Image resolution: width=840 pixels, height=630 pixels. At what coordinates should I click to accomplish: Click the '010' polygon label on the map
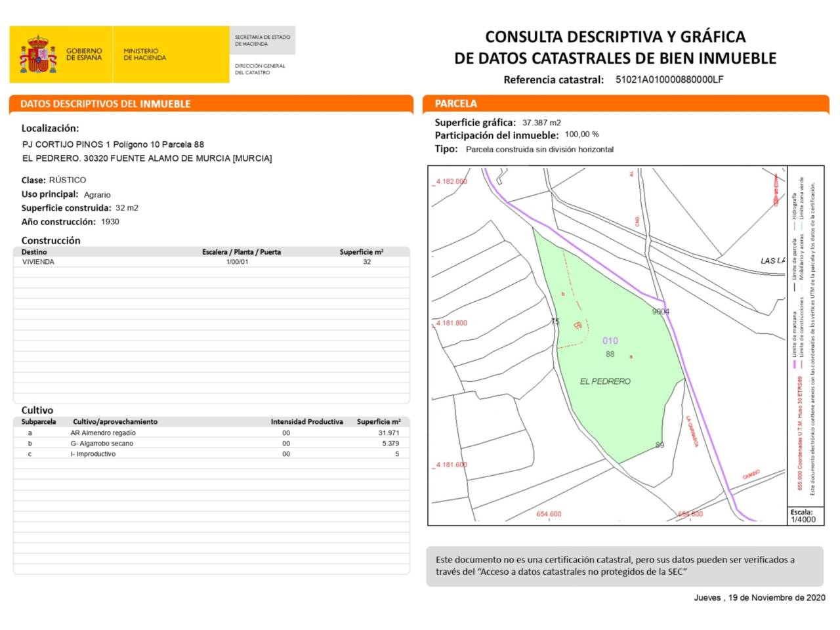coord(610,341)
